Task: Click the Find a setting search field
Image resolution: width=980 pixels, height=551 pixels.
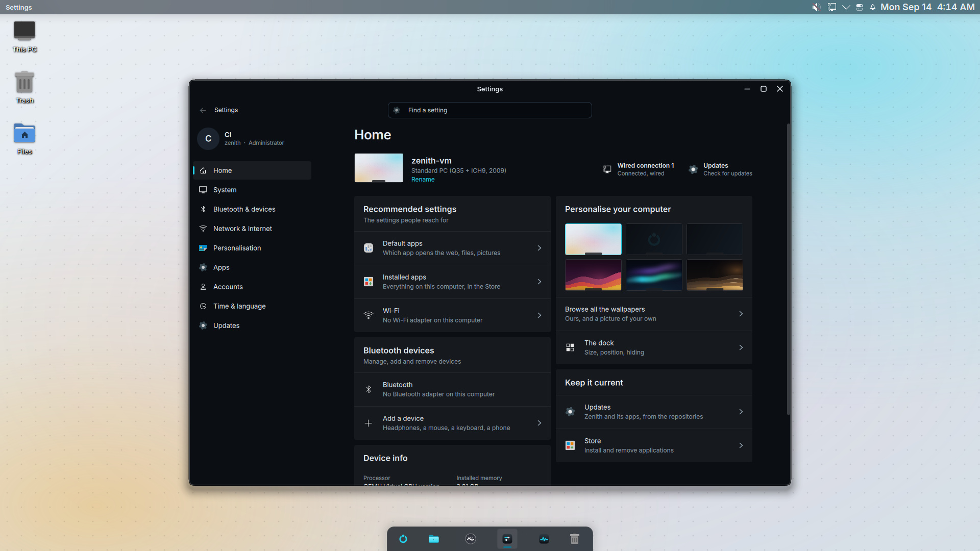Action: (x=490, y=110)
